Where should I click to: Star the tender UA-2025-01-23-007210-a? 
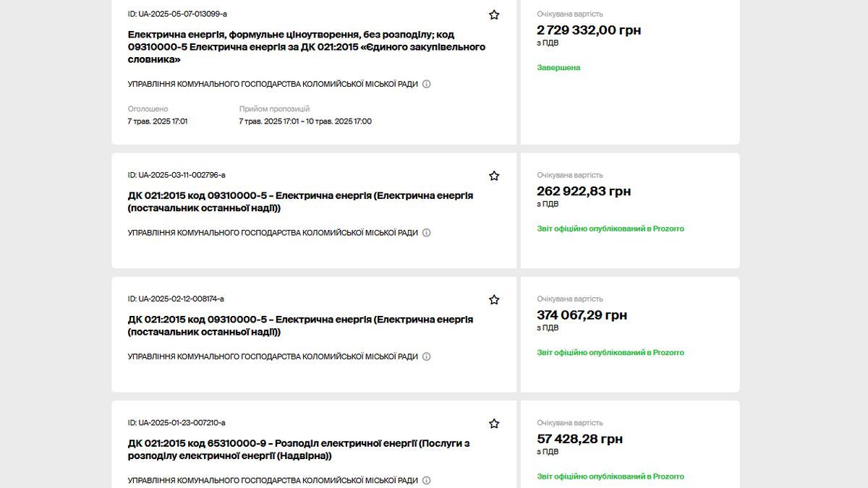pos(494,424)
